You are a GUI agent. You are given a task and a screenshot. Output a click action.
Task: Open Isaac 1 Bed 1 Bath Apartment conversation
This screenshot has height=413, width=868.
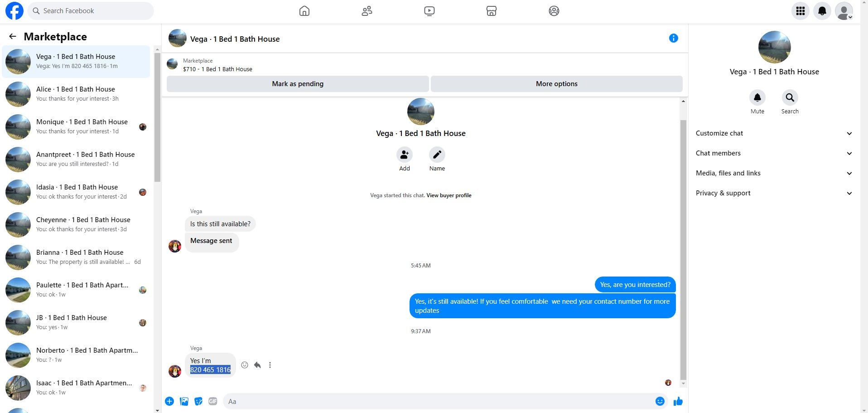(x=76, y=388)
